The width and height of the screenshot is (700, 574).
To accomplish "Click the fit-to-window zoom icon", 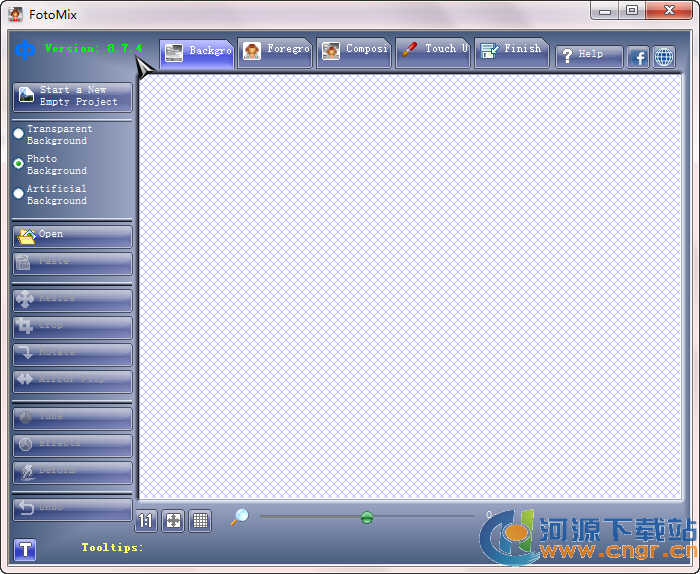I will pos(173,520).
